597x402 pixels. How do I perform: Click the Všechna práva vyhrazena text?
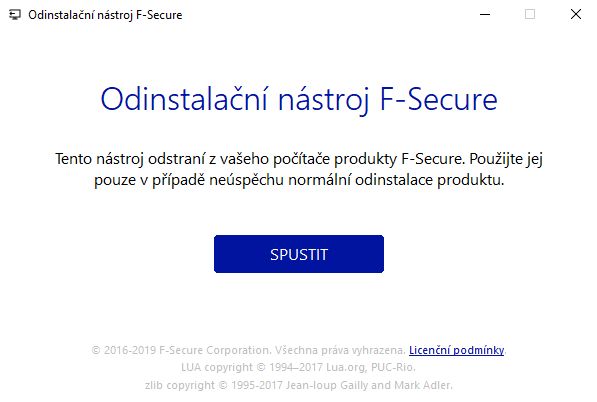click(340, 350)
